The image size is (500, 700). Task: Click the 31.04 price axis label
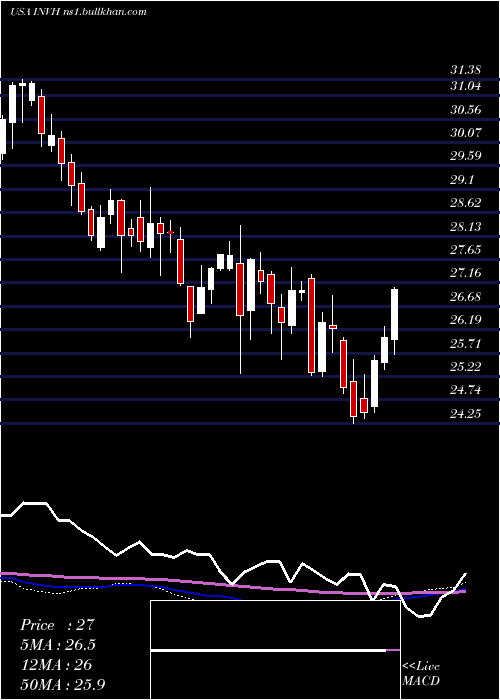coord(465,86)
